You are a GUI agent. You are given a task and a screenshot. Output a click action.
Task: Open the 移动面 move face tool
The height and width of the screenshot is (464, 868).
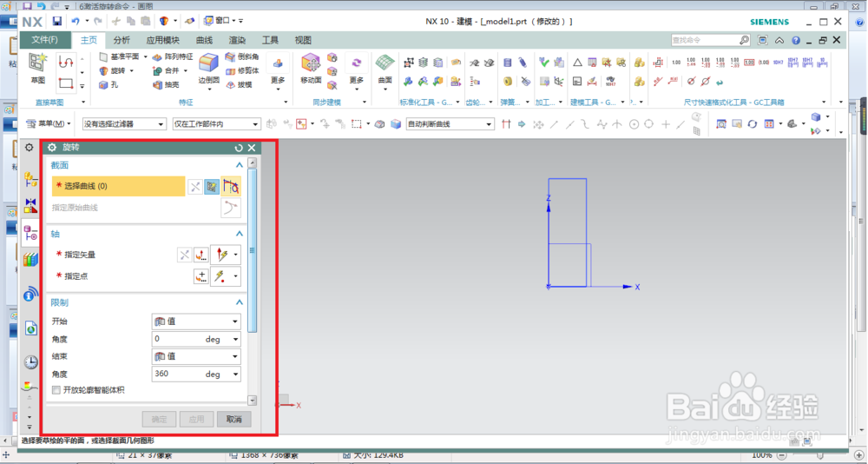[x=311, y=68]
